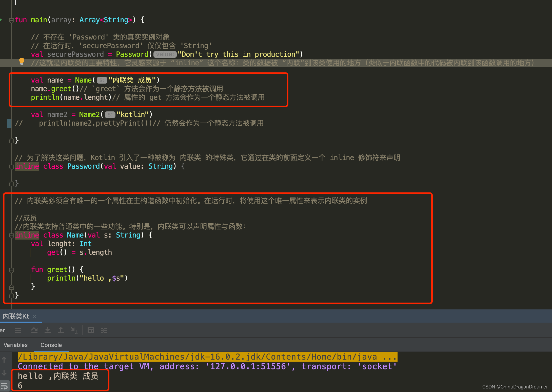
Task: Click println("hello ,$s") statement
Action: (x=87, y=278)
